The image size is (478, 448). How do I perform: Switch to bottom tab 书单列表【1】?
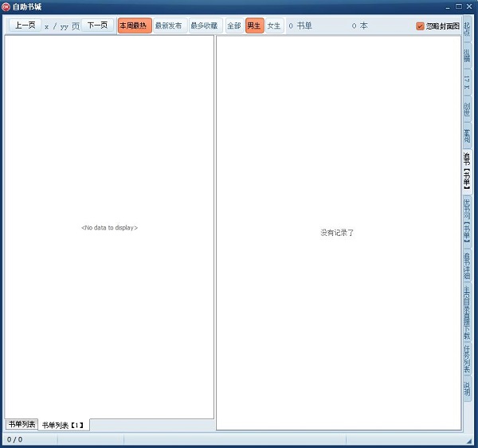[64, 425]
